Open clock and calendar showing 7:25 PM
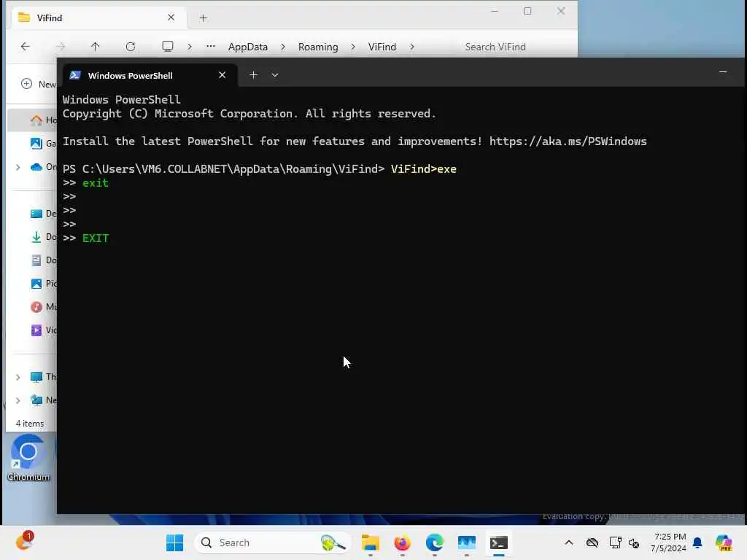 click(x=669, y=542)
